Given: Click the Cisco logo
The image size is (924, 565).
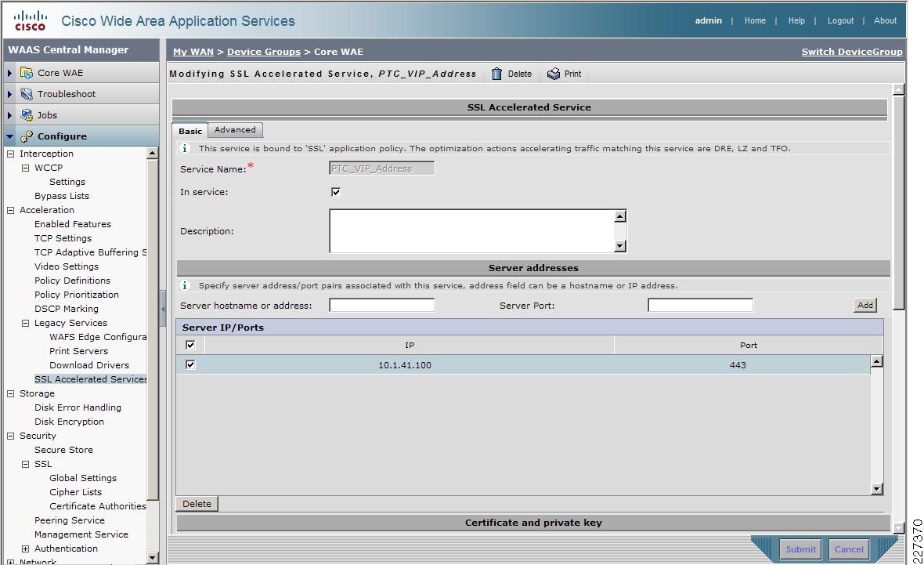Looking at the screenshot, I should (x=30, y=20).
